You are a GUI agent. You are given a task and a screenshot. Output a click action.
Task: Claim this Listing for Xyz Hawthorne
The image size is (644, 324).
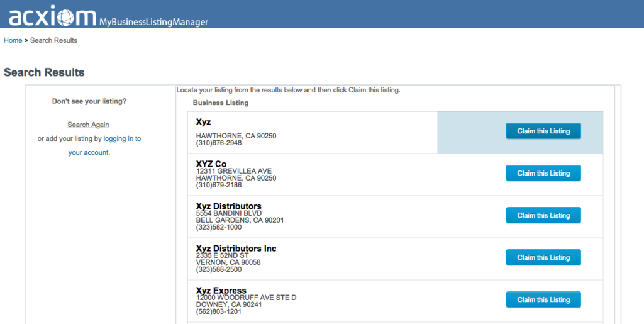pos(543,131)
